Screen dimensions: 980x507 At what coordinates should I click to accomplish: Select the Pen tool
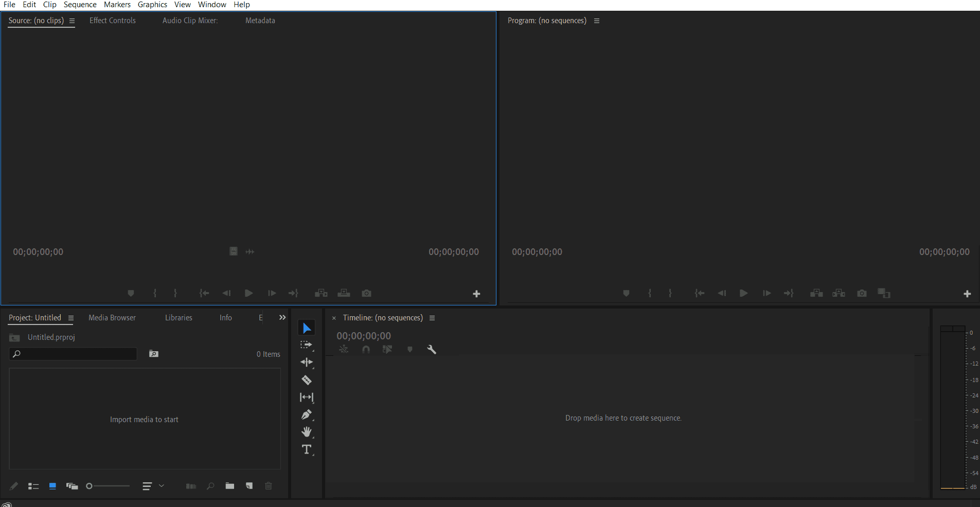pos(307,414)
